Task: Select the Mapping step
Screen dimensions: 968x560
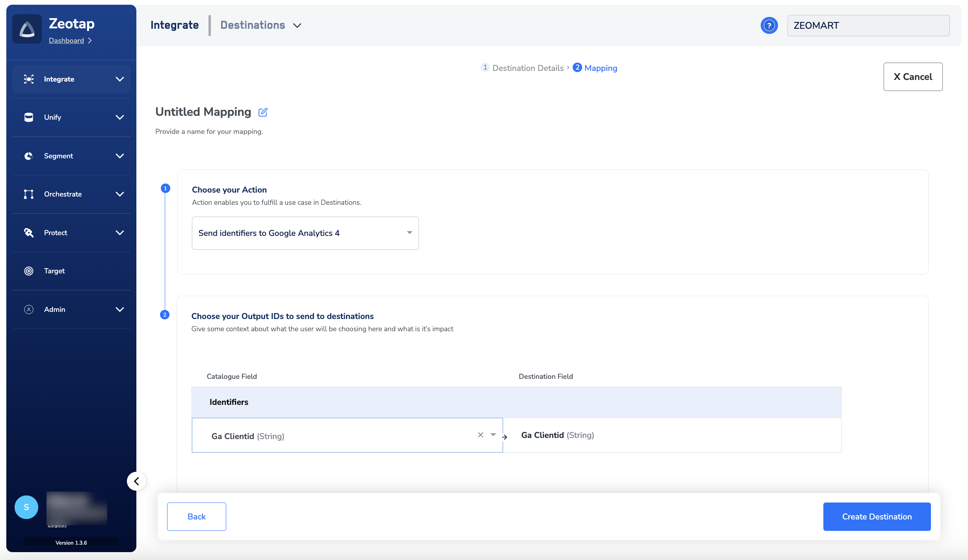Action: pyautogui.click(x=600, y=68)
